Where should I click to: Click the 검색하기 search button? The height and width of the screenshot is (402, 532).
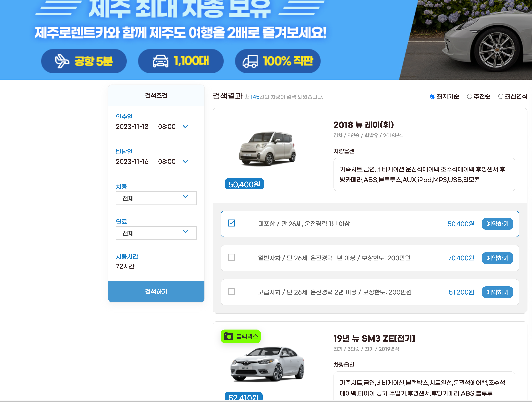tap(156, 291)
